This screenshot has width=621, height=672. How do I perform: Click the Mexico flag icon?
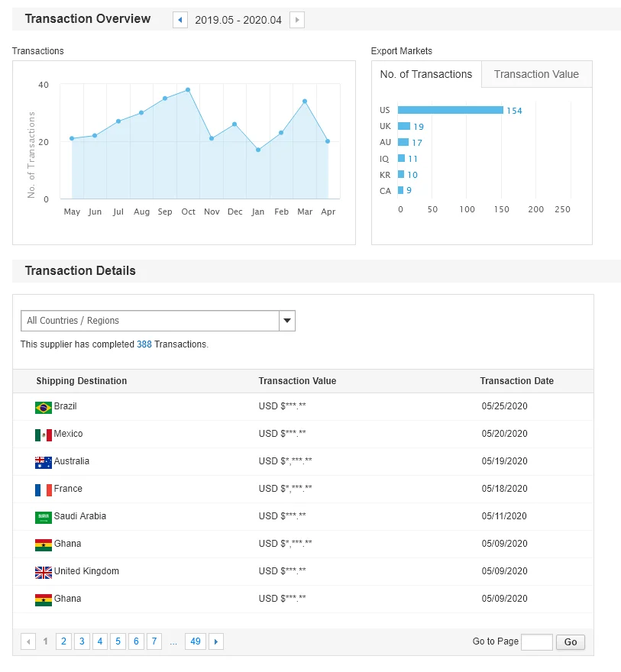[44, 435]
